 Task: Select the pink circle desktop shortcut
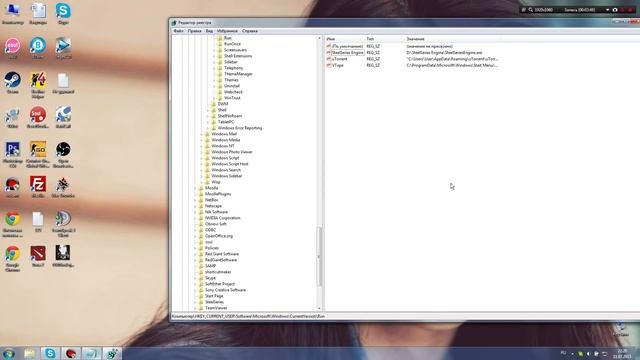pyautogui.click(x=13, y=48)
